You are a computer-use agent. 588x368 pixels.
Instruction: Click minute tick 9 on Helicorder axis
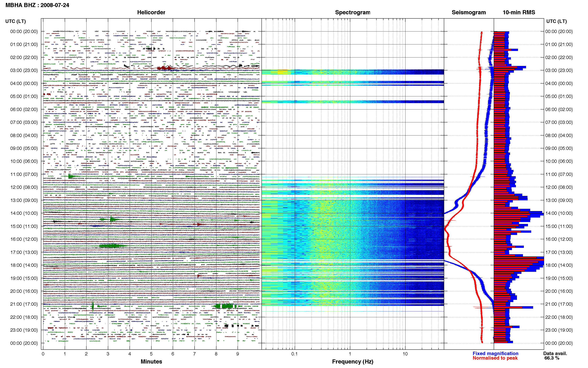tap(238, 354)
